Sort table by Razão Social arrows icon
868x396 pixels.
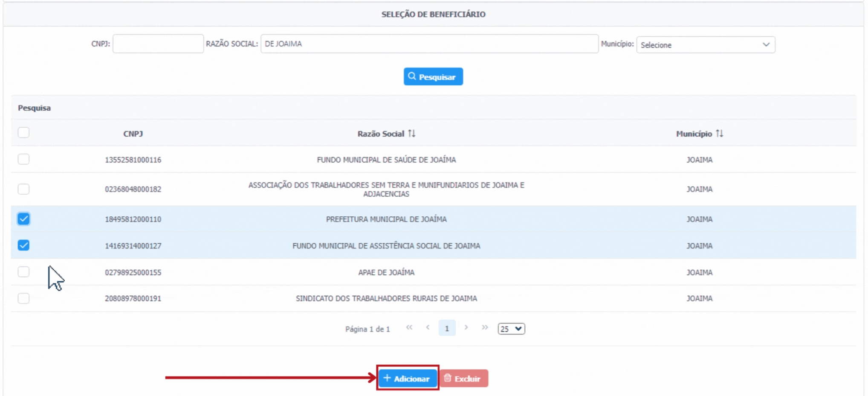tap(411, 134)
